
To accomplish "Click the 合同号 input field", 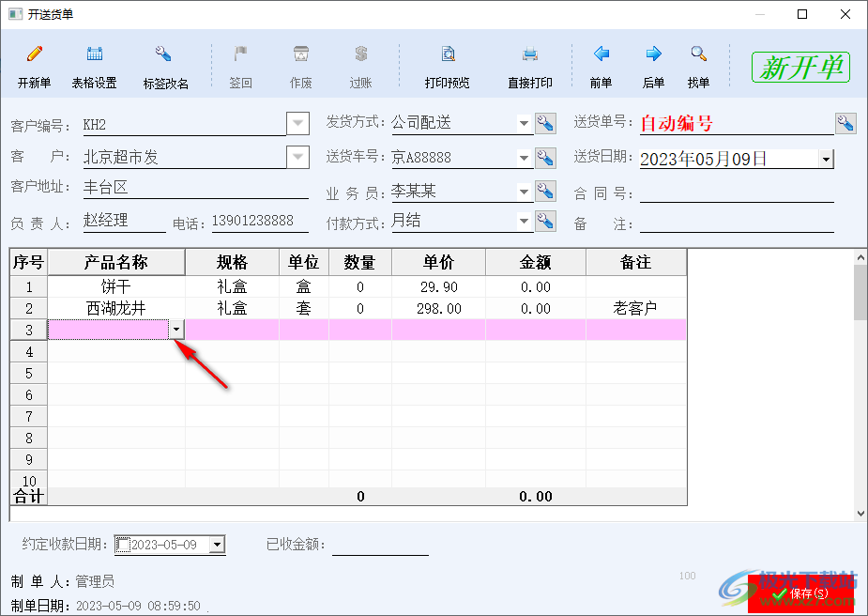I will [x=737, y=192].
